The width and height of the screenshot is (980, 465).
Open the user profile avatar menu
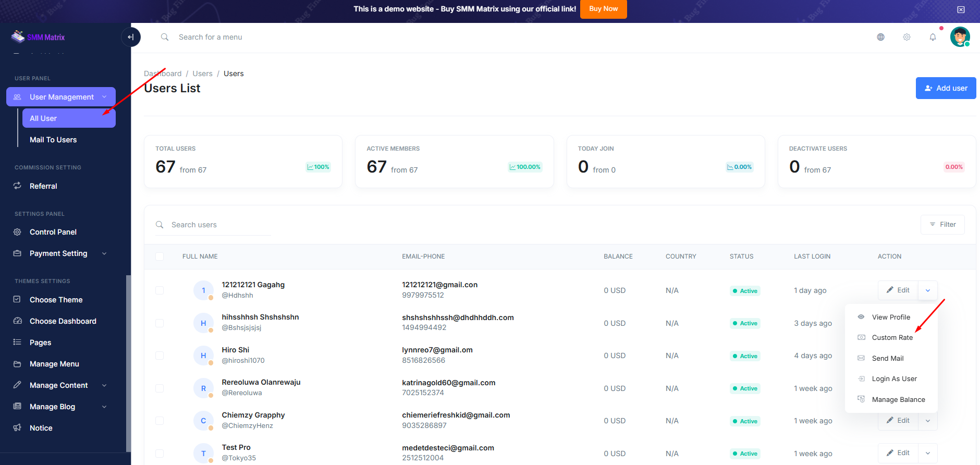[x=960, y=37]
